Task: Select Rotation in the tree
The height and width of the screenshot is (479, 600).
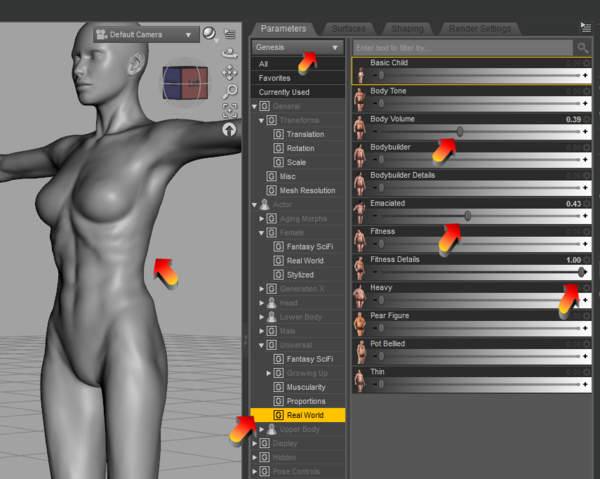Action: click(x=300, y=148)
